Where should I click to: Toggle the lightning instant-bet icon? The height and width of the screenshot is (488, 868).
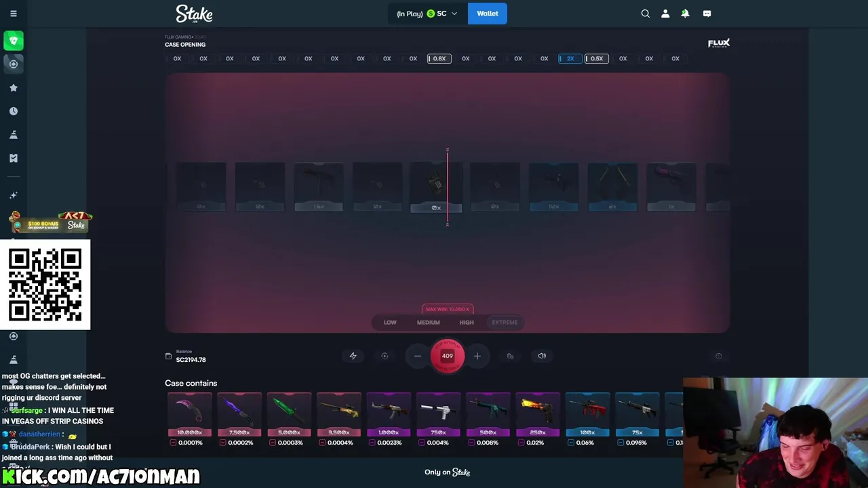click(353, 356)
